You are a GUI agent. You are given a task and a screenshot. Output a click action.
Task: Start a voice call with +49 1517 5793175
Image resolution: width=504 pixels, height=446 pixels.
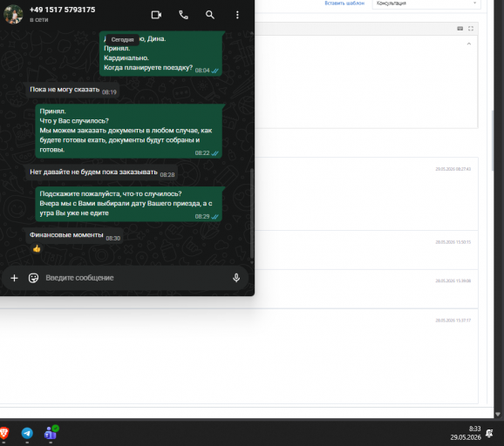coord(183,15)
